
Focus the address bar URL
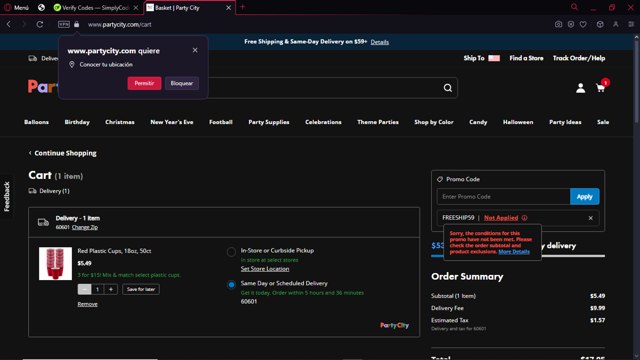(x=120, y=24)
